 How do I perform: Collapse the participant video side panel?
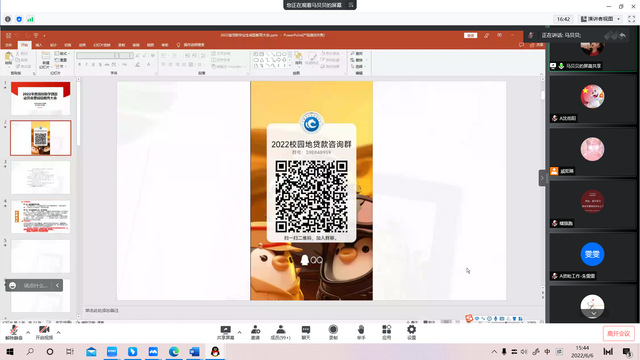click(x=542, y=178)
